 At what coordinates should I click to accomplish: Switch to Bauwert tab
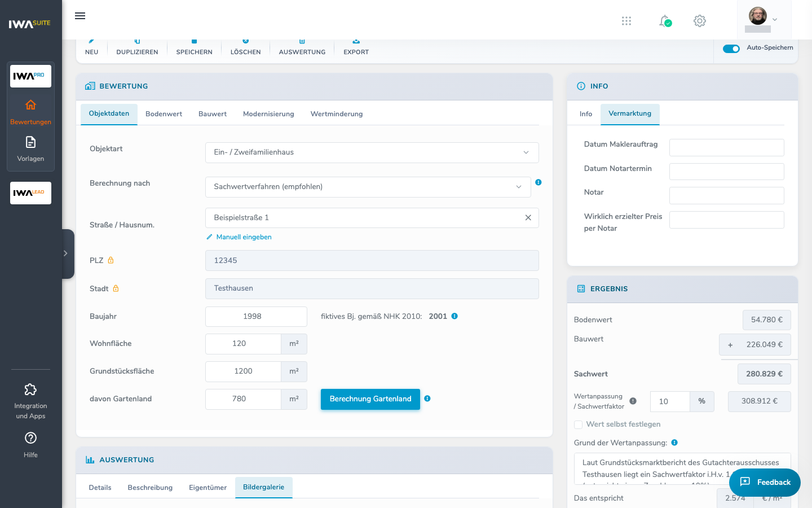click(213, 114)
